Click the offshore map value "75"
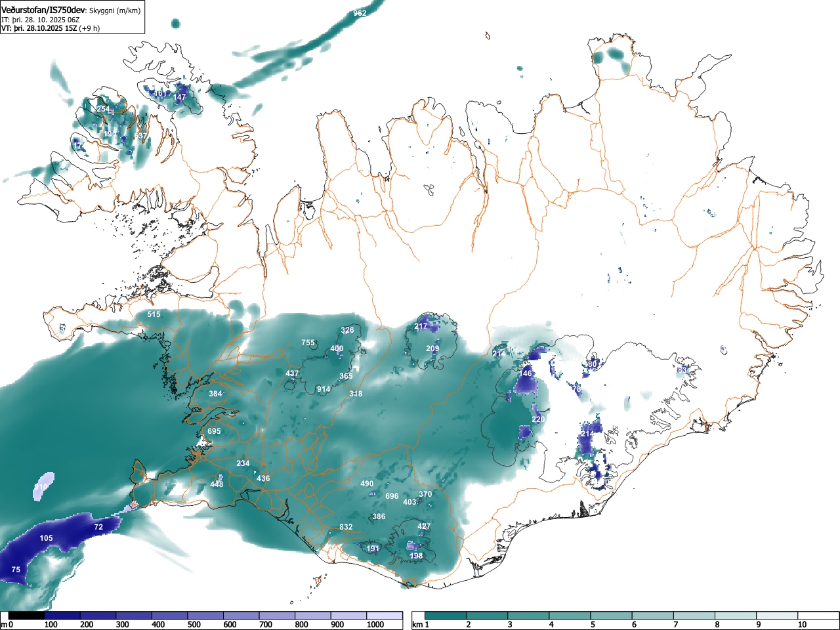840x630 pixels. pyautogui.click(x=16, y=570)
